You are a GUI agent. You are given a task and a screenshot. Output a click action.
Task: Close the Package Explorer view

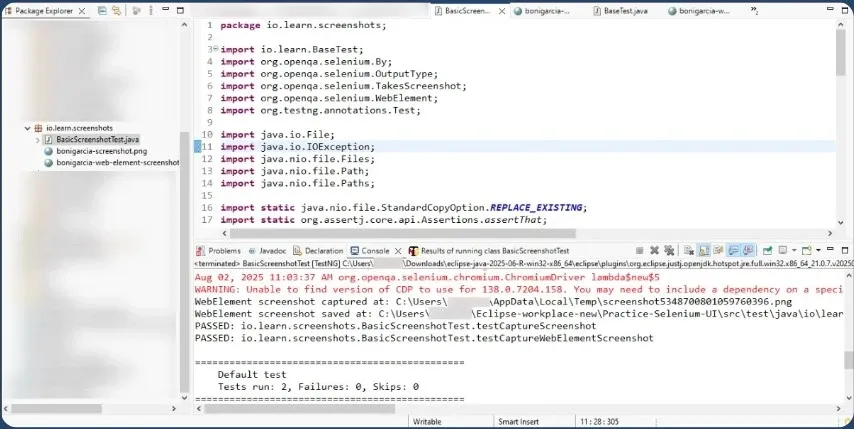(x=82, y=11)
